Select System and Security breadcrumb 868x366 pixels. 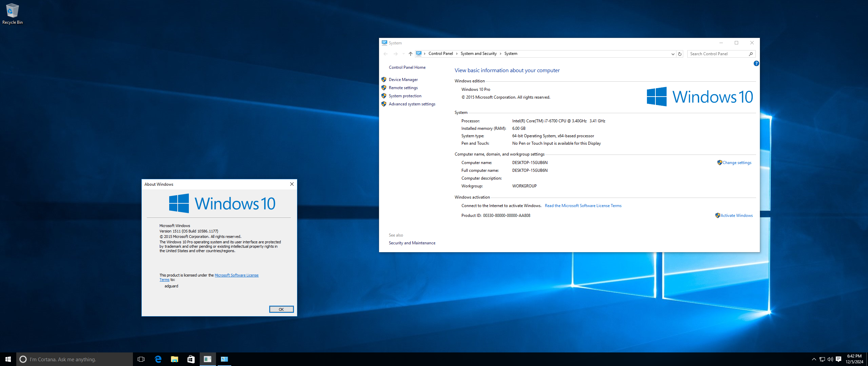[x=478, y=54]
